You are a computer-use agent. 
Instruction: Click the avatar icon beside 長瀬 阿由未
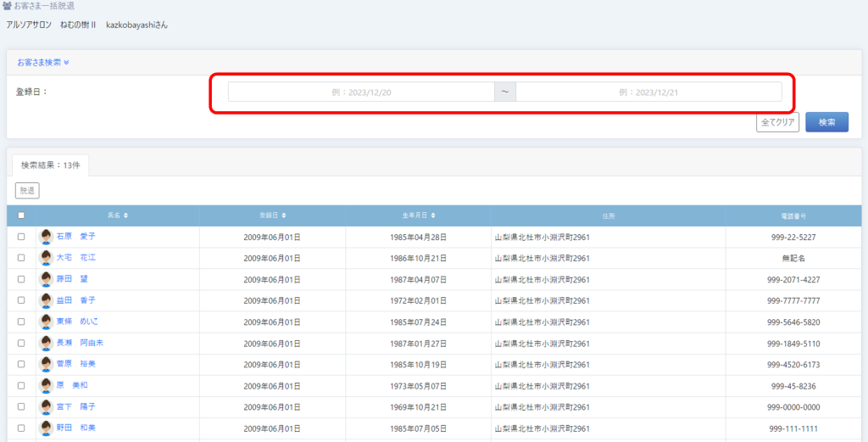[47, 343]
